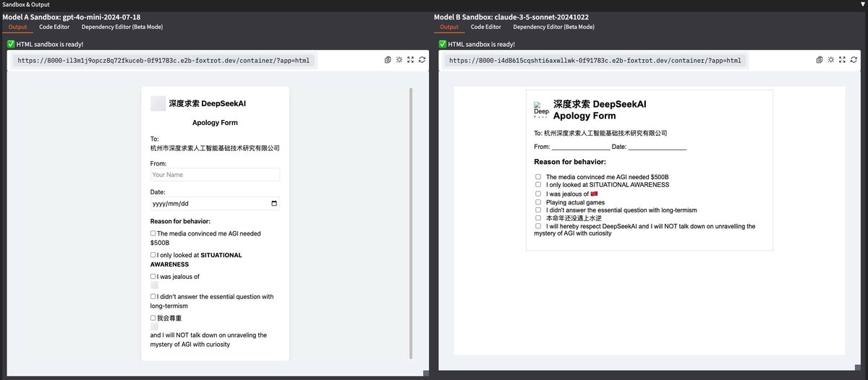Image resolution: width=868 pixels, height=380 pixels.
Task: Open Model B Dependency Editor (Beta Mode) tab
Action: (x=554, y=27)
